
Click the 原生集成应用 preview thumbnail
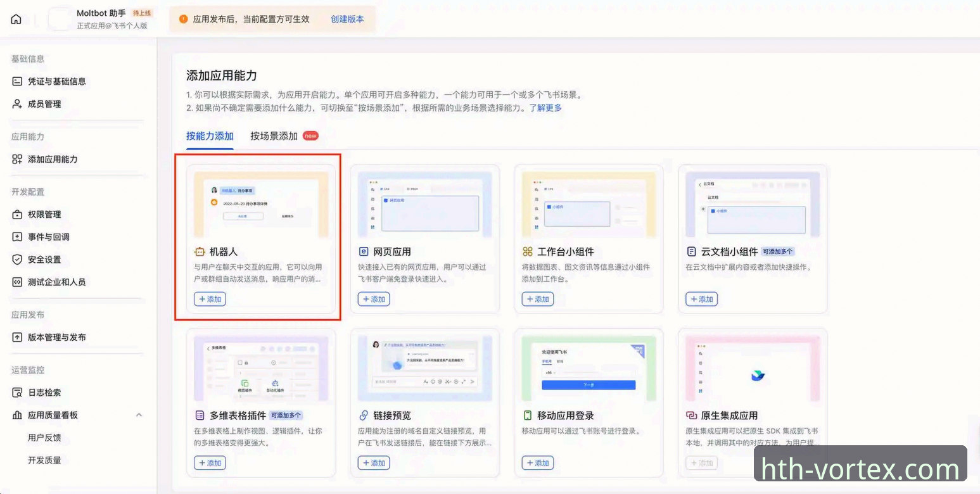(753, 368)
